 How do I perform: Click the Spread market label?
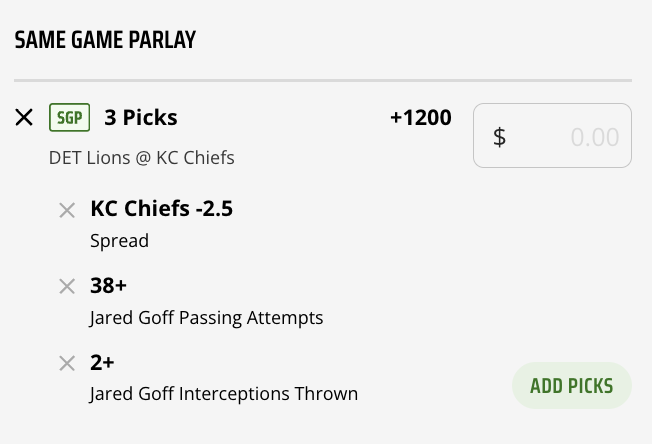pyautogui.click(x=119, y=241)
